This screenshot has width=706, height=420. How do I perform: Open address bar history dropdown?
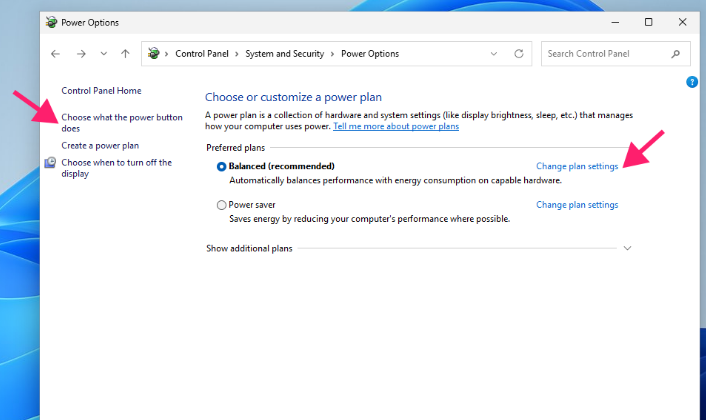(493, 54)
